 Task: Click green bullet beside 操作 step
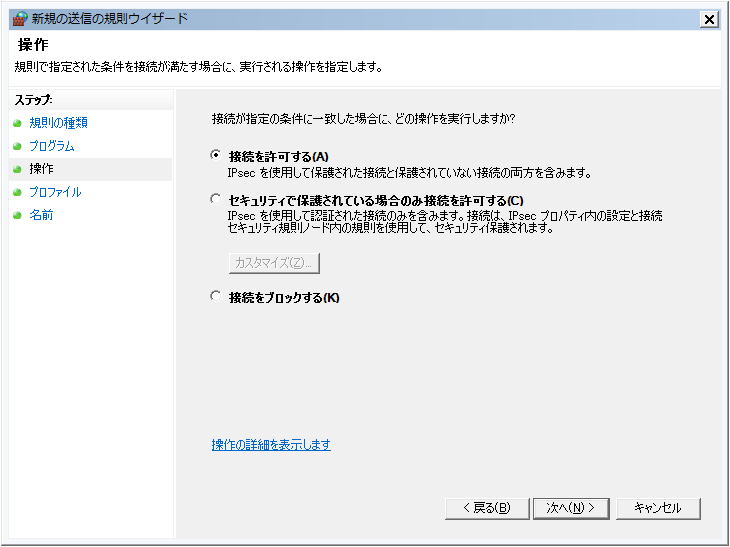point(17,169)
